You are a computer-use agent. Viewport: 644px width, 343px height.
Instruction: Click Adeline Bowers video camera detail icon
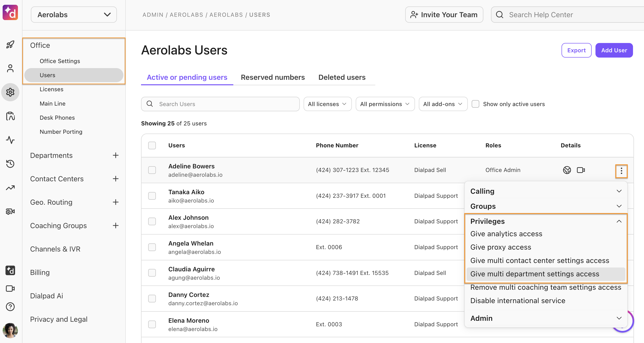coord(581,170)
